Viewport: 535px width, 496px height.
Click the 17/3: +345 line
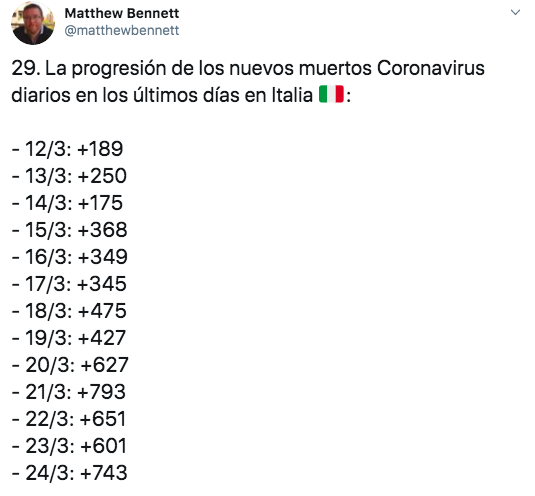click(69, 283)
